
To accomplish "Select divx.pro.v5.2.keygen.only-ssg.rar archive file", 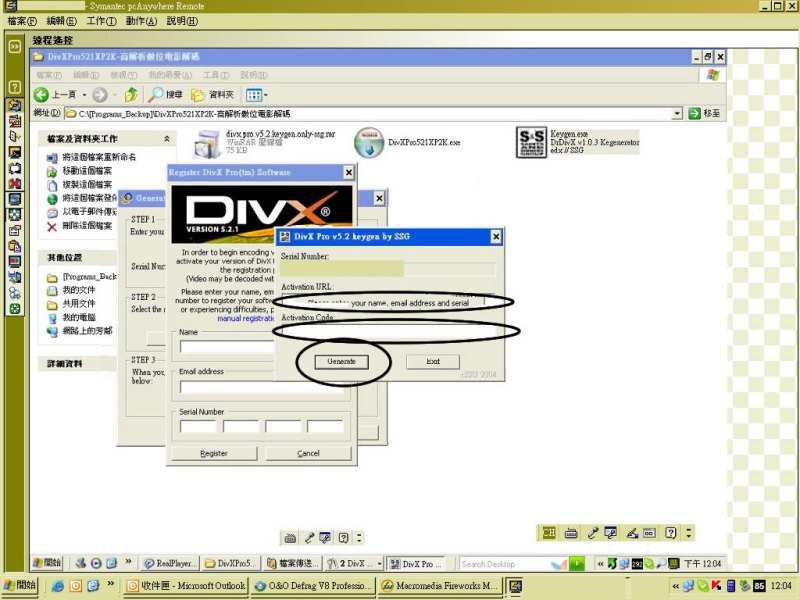I will (x=264, y=142).
